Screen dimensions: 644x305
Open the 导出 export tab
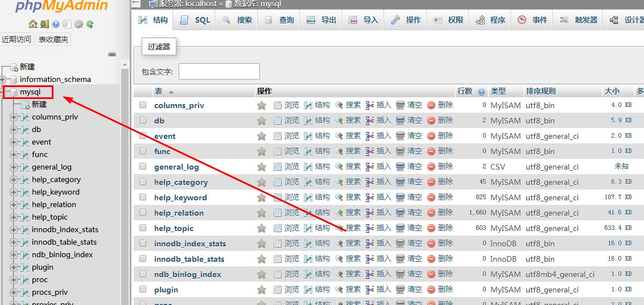tap(321, 20)
